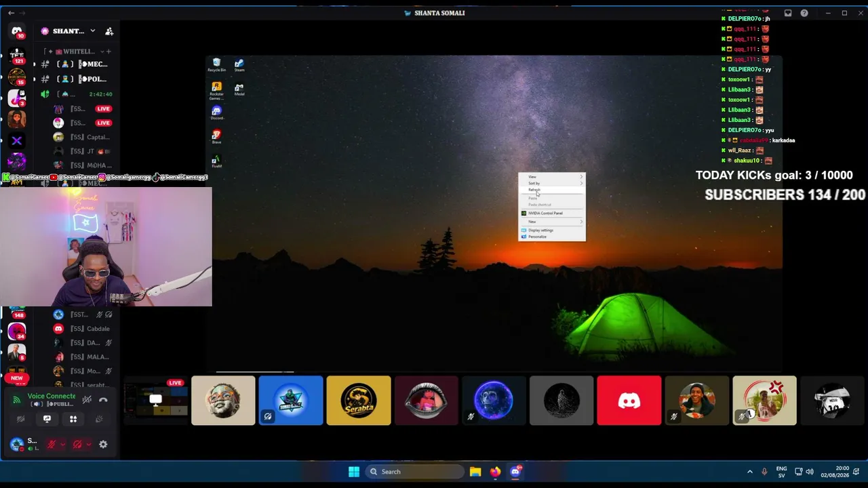This screenshot has height=488, width=868.
Task: Turn on camera in voice panel
Action: [x=21, y=419]
